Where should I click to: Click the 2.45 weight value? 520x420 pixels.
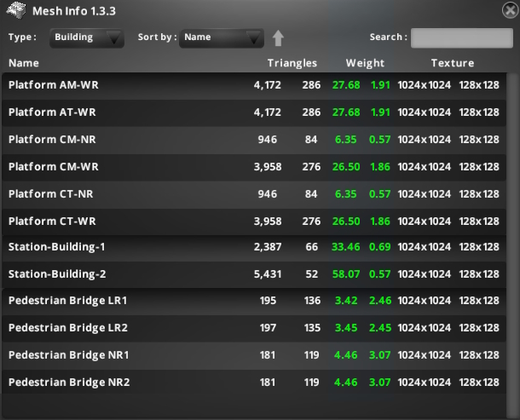pos(380,328)
